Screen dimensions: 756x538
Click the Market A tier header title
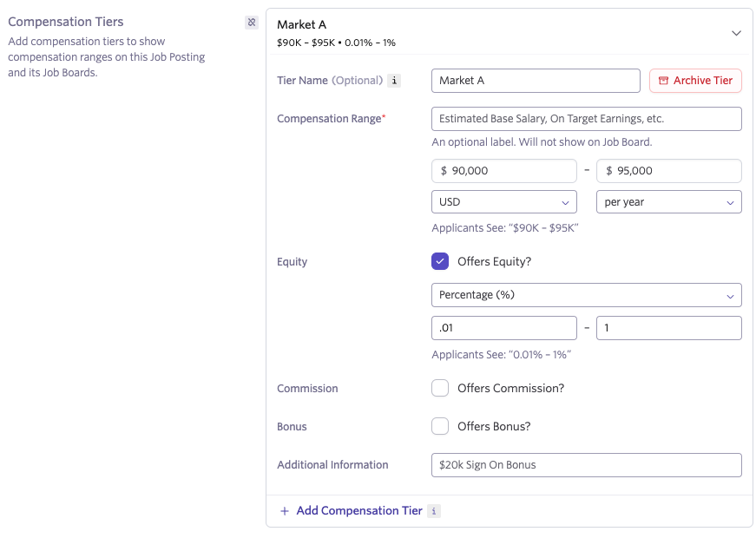click(x=301, y=24)
